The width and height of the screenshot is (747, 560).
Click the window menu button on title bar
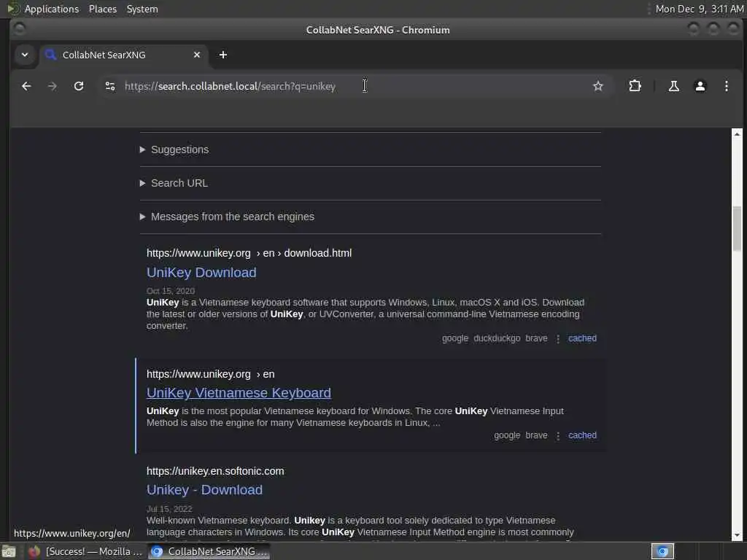coord(19,29)
